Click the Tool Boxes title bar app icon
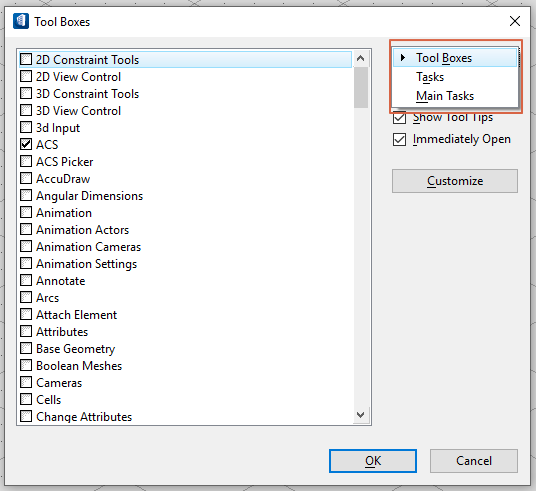 click(21, 21)
